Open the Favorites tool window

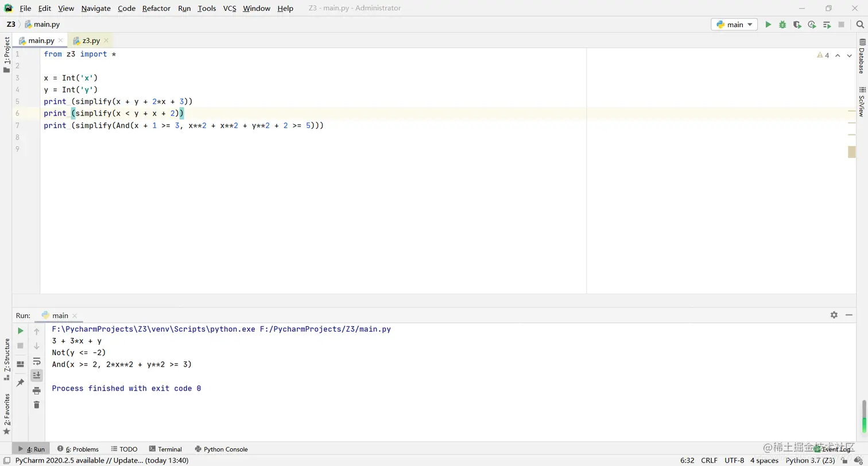point(7,414)
